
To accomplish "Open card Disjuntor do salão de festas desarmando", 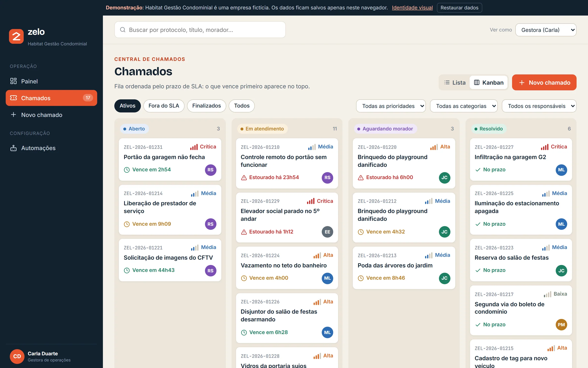I will [x=287, y=318].
